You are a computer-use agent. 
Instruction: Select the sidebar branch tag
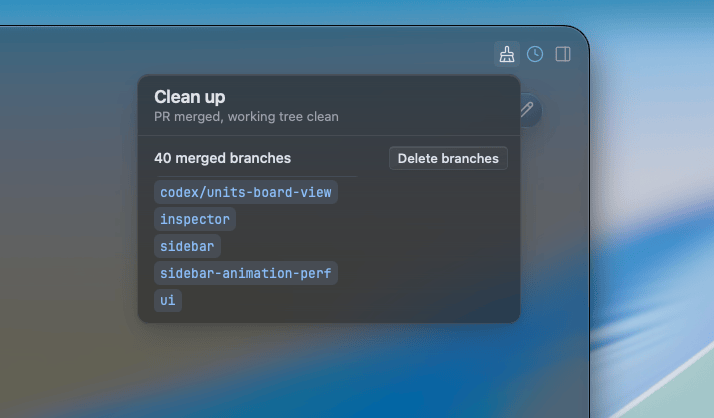coord(187,246)
